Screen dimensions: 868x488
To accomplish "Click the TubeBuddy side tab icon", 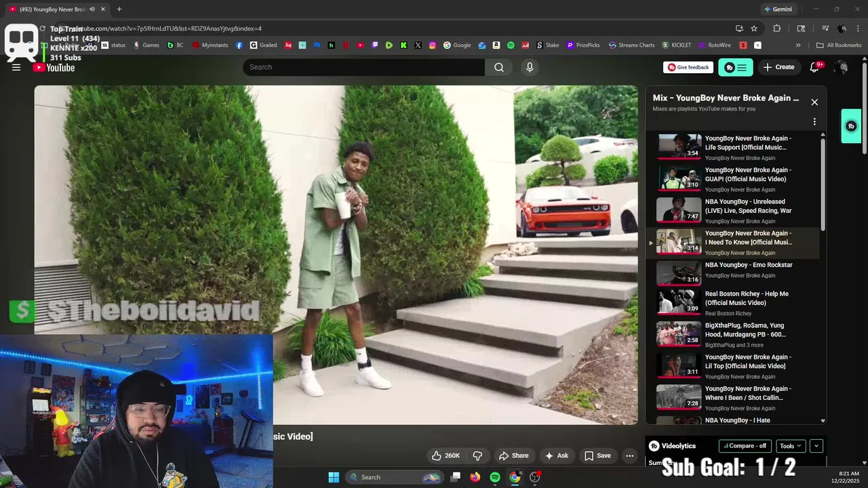I will 851,126.
